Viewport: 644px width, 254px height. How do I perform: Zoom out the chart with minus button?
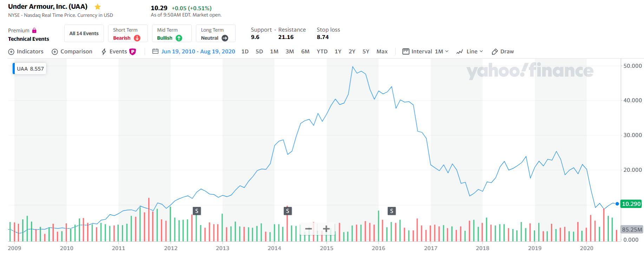[308, 229]
